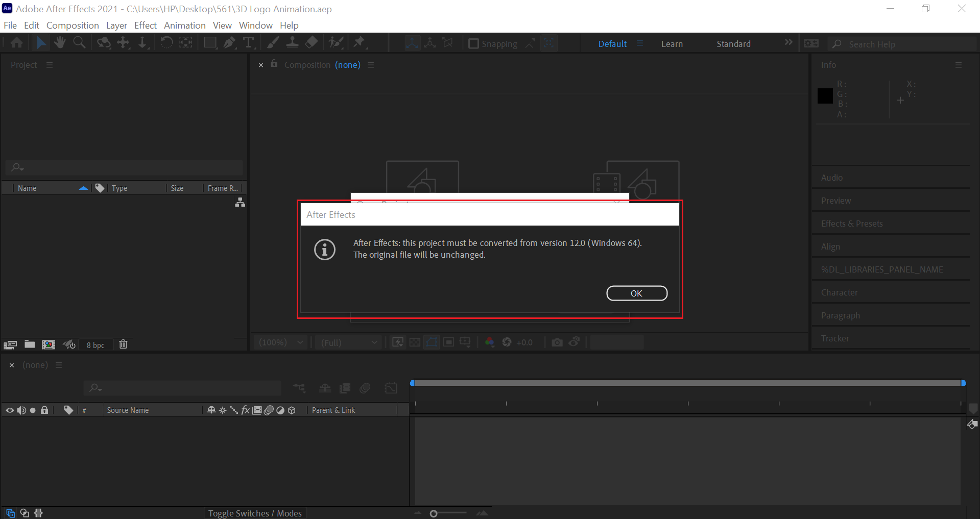
Task: Toggle transparency grid in viewer
Action: coord(415,342)
